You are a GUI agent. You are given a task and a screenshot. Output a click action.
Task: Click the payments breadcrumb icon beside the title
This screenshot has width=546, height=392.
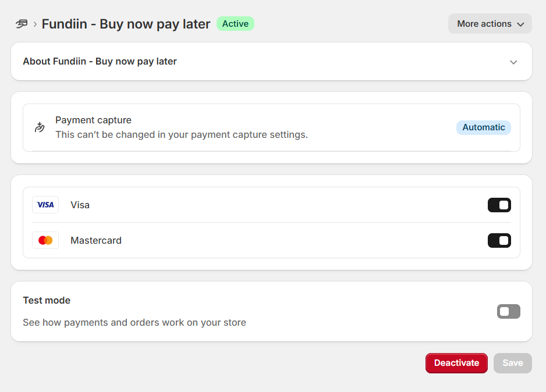tap(22, 24)
